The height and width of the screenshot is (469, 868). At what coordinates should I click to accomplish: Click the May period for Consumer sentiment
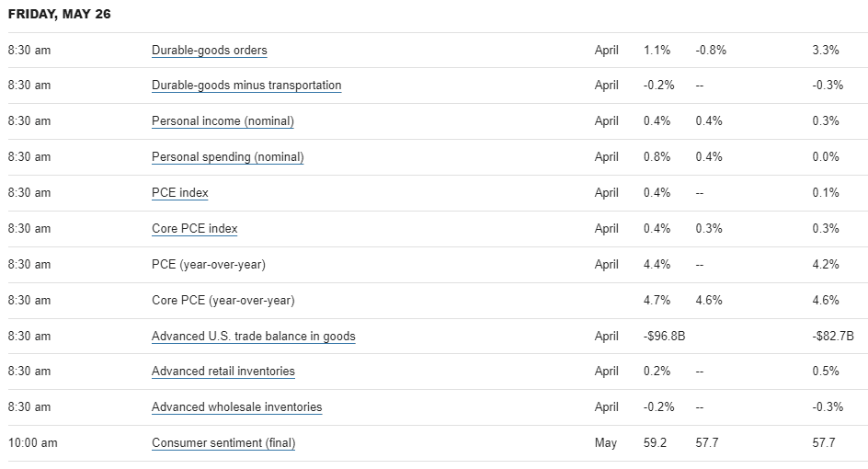[x=606, y=443]
